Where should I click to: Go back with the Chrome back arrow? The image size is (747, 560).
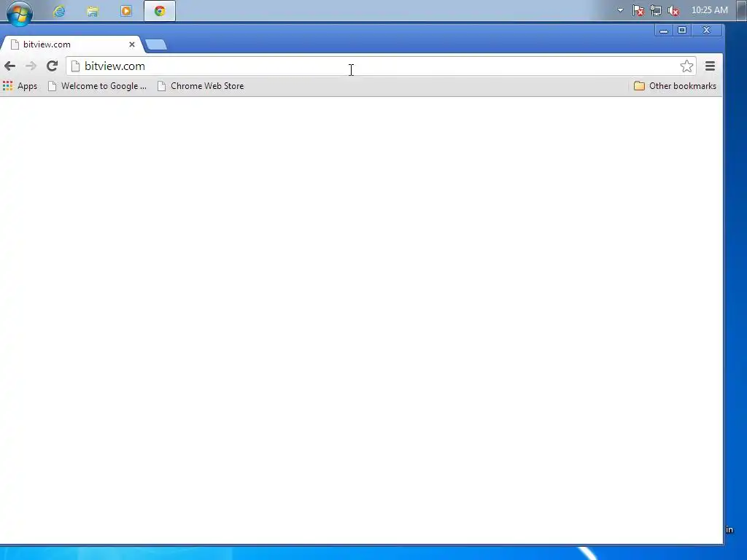pyautogui.click(x=10, y=66)
